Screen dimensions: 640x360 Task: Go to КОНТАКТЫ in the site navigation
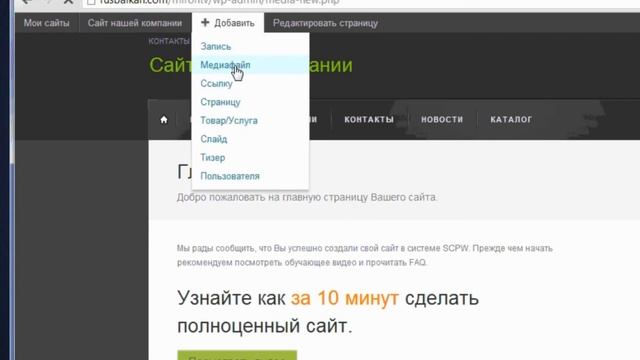coord(369,120)
